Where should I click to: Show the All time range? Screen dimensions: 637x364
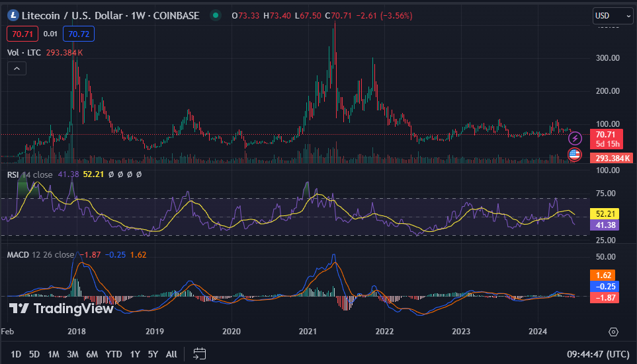[x=171, y=354]
